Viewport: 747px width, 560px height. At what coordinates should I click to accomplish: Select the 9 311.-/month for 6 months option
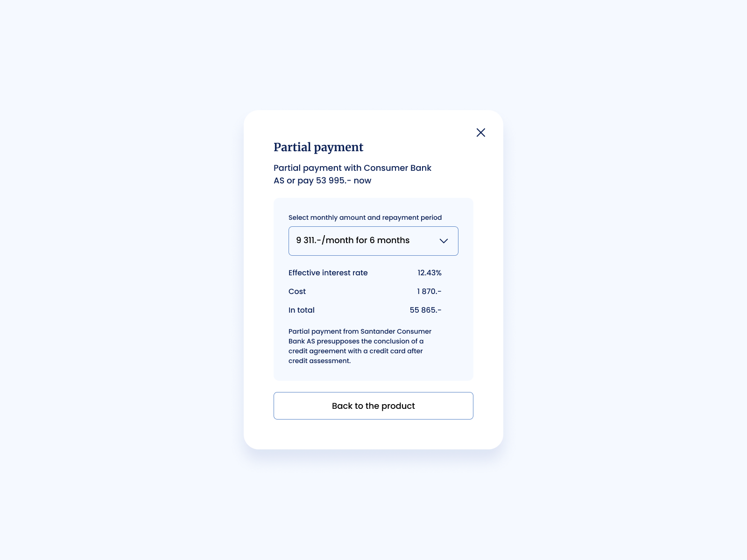point(352,240)
